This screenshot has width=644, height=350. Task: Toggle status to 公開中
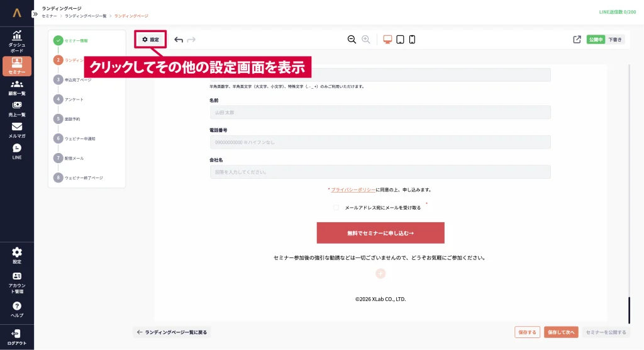click(596, 40)
